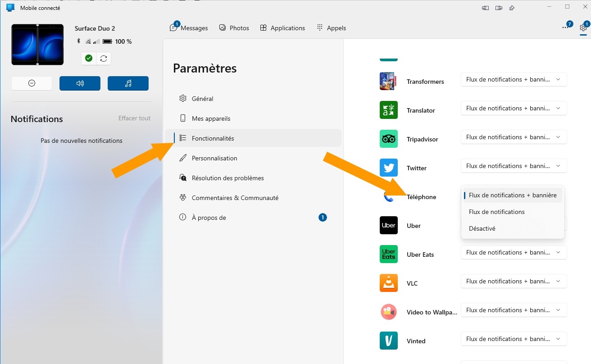This screenshot has height=364, width=591.
Task: Click the Twitter bird icon
Action: (x=388, y=168)
